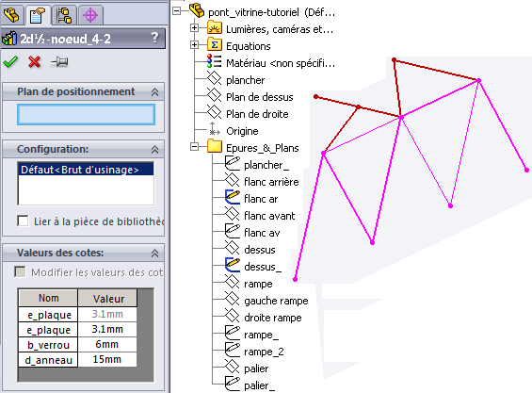This screenshot has width=532, height=393.
Task: Select the 'plancher' plane in tree
Action: point(246,80)
